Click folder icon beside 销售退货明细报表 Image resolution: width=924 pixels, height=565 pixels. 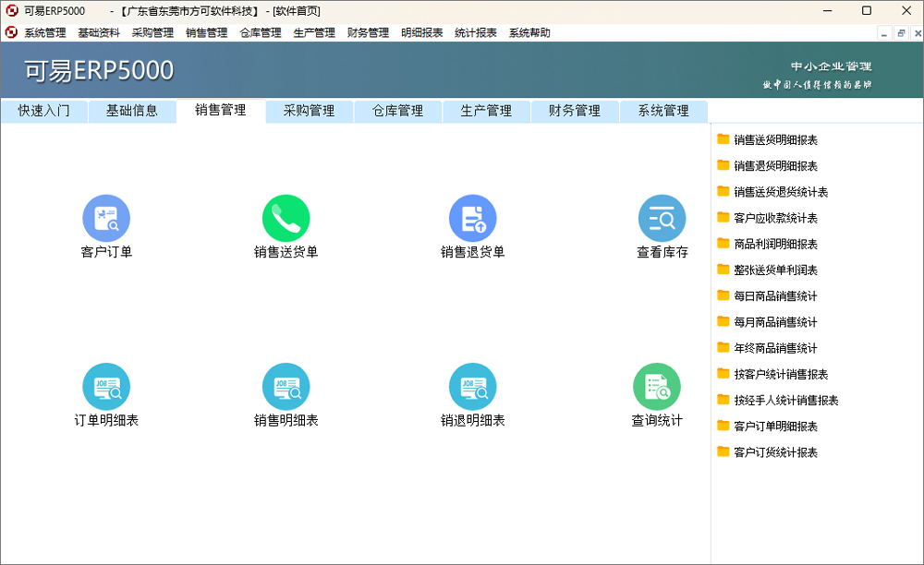[723, 164]
